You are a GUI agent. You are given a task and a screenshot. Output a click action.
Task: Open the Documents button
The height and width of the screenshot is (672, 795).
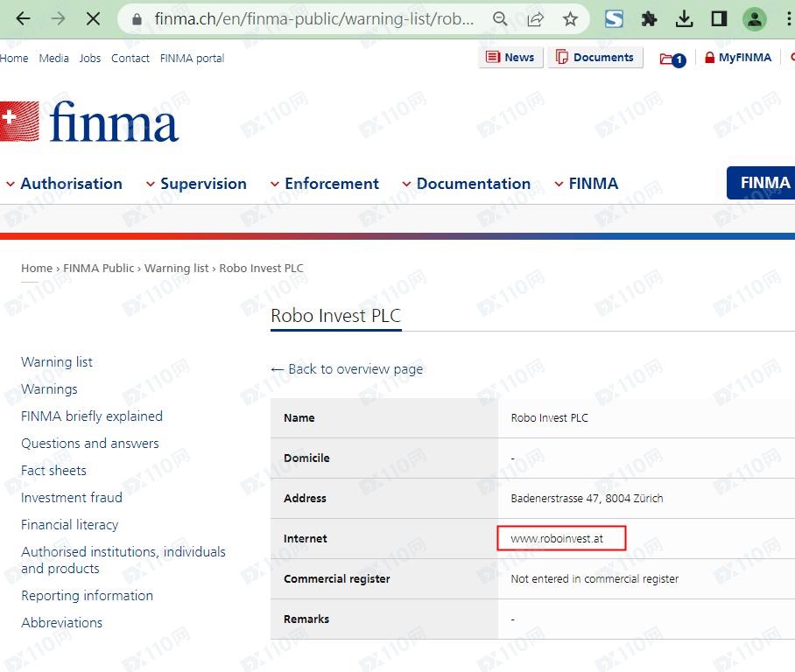594,58
